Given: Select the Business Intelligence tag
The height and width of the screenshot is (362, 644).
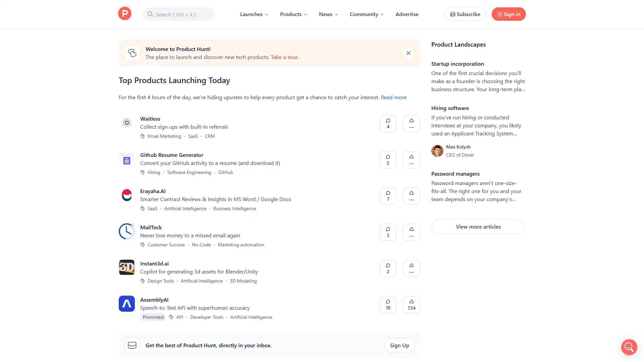Looking at the screenshot, I should (x=234, y=208).
